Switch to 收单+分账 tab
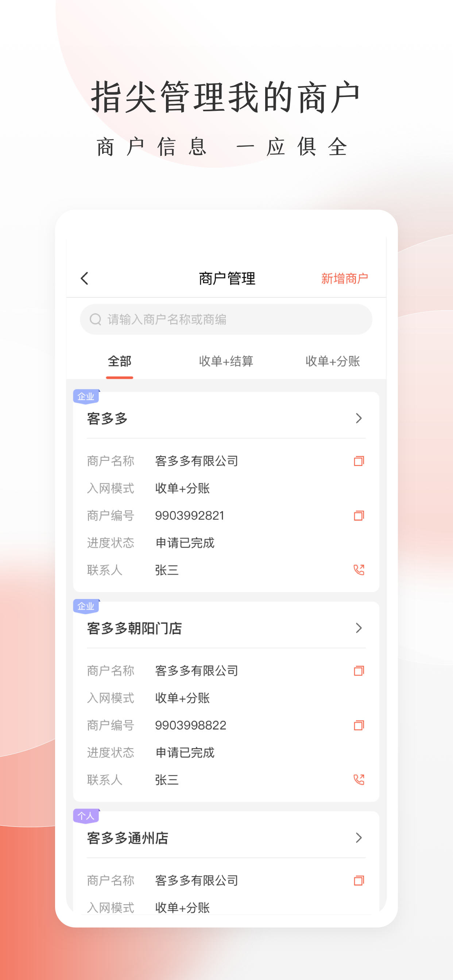 [x=333, y=361]
